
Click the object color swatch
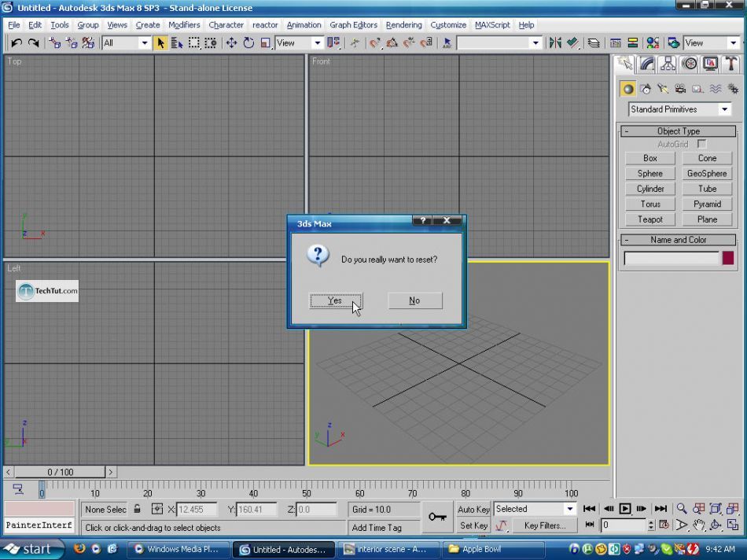(x=728, y=258)
